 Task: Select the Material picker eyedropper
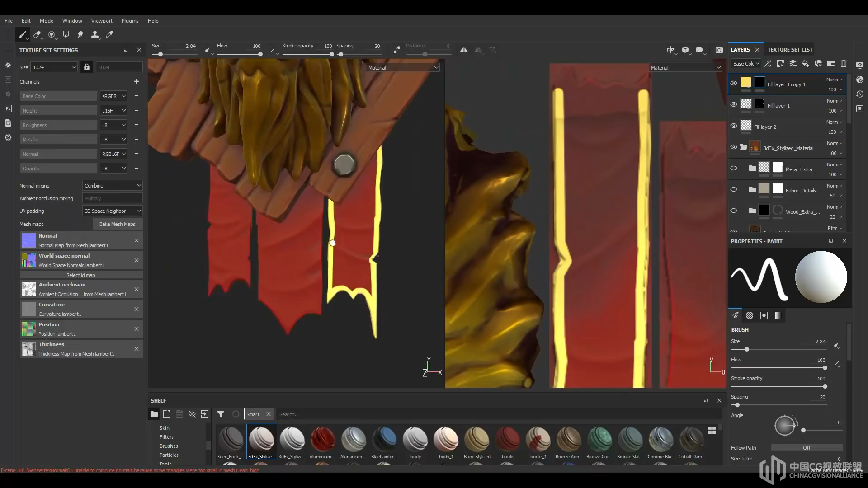[109, 34]
